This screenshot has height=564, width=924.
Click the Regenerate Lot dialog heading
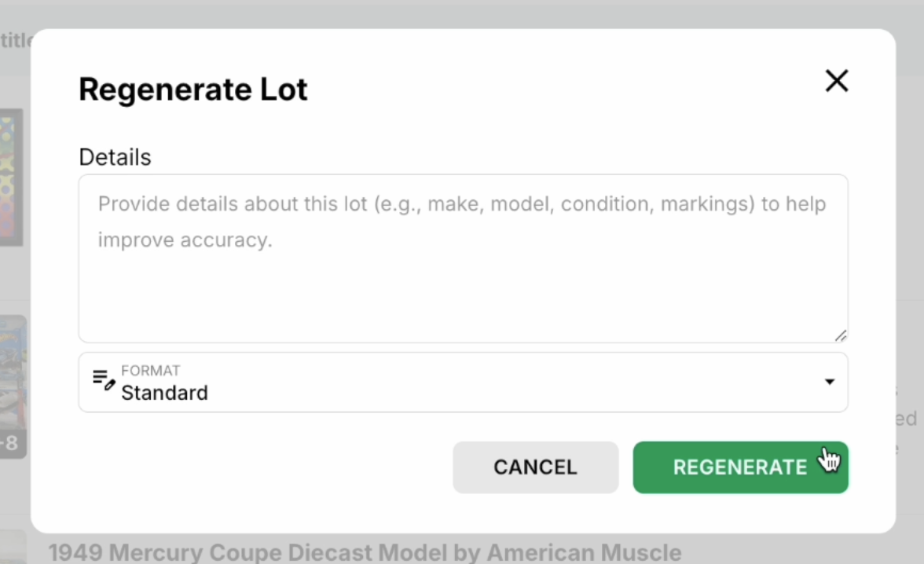pos(193,90)
